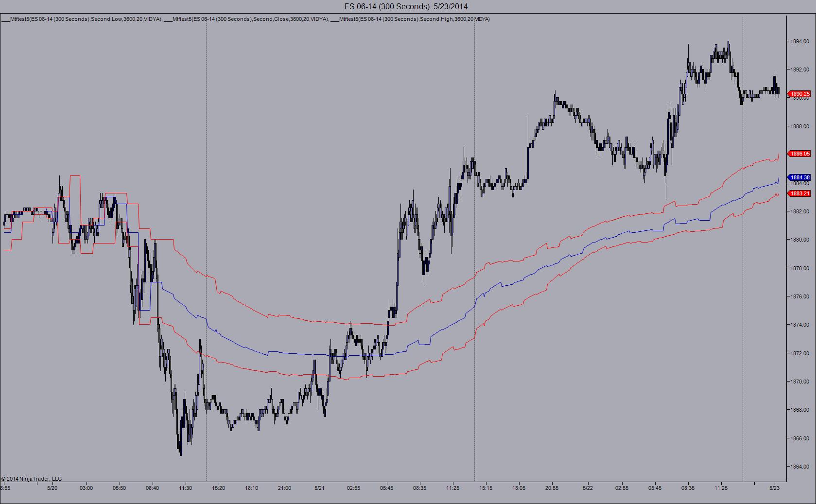816x504 pixels.
Task: Click the 1872.00 price axis label
Action: click(800, 353)
